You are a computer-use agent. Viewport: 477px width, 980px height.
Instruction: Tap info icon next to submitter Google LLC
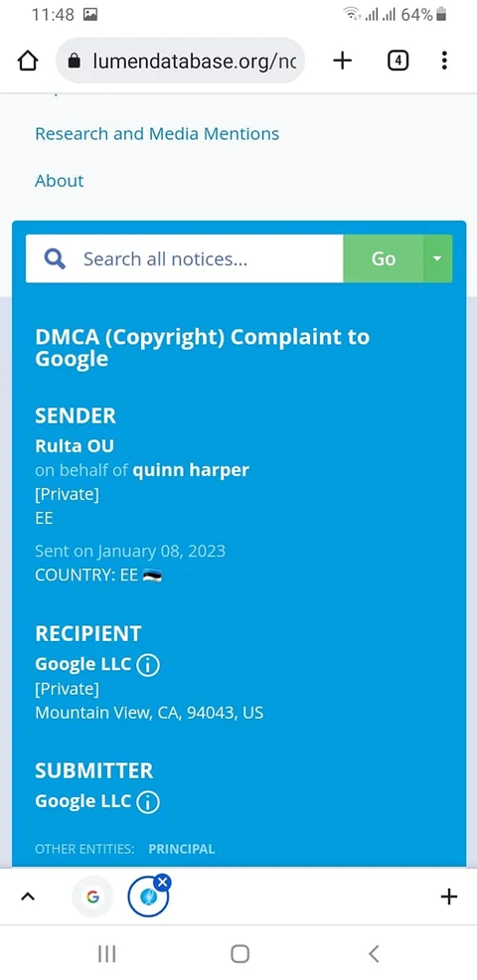(x=148, y=802)
